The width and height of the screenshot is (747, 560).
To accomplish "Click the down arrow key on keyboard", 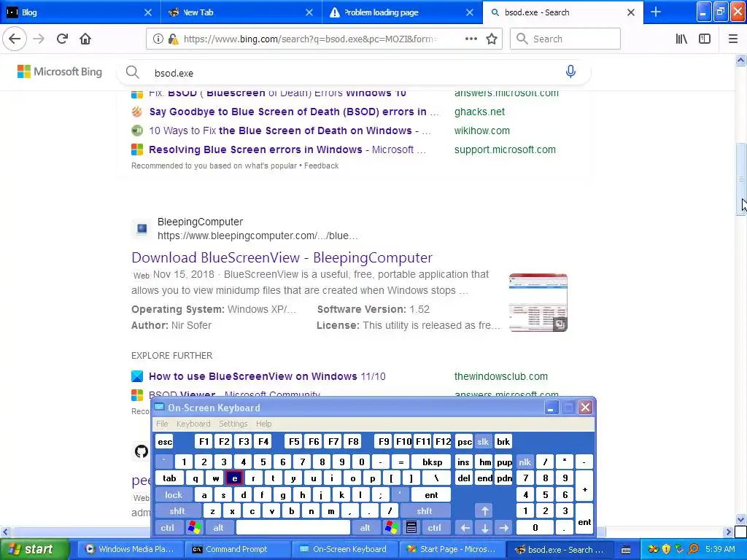I will 485,528.
